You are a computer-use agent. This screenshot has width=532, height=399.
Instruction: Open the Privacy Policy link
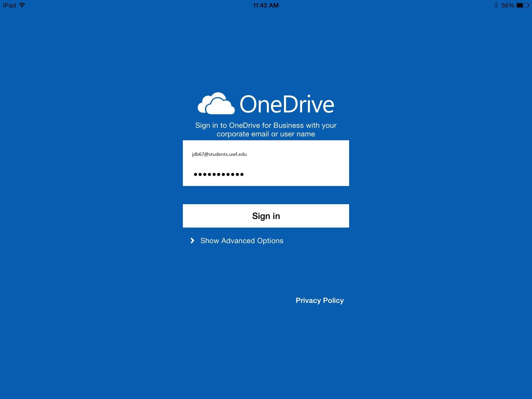pyautogui.click(x=320, y=300)
